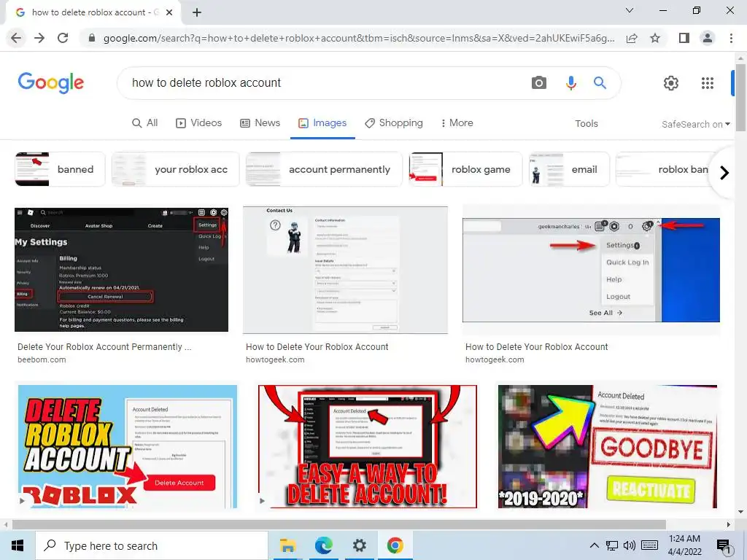Open touch keyboard icon in tray
This screenshot has width=747, height=560.
click(x=649, y=545)
